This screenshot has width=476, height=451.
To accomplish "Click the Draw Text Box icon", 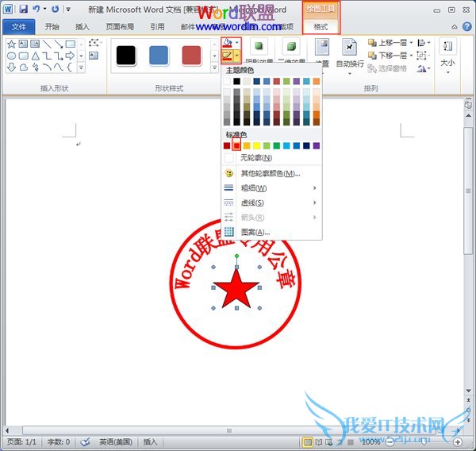I will (94, 56).
